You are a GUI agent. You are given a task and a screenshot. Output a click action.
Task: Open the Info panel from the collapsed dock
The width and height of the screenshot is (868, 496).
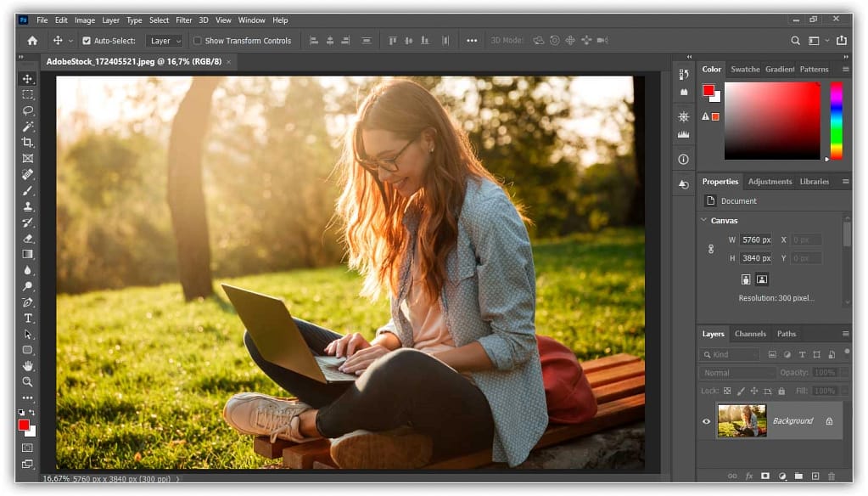point(684,160)
